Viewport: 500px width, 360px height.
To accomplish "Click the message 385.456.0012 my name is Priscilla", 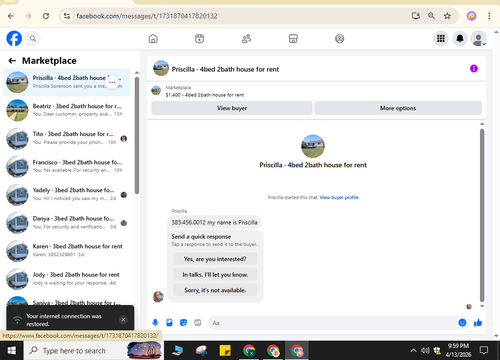I will [x=214, y=222].
